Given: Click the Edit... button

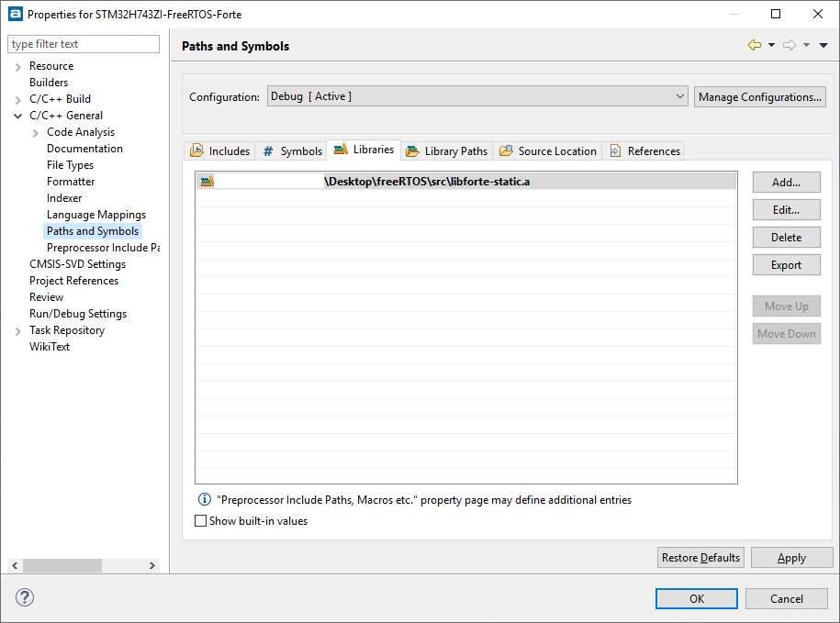Looking at the screenshot, I should (786, 210).
